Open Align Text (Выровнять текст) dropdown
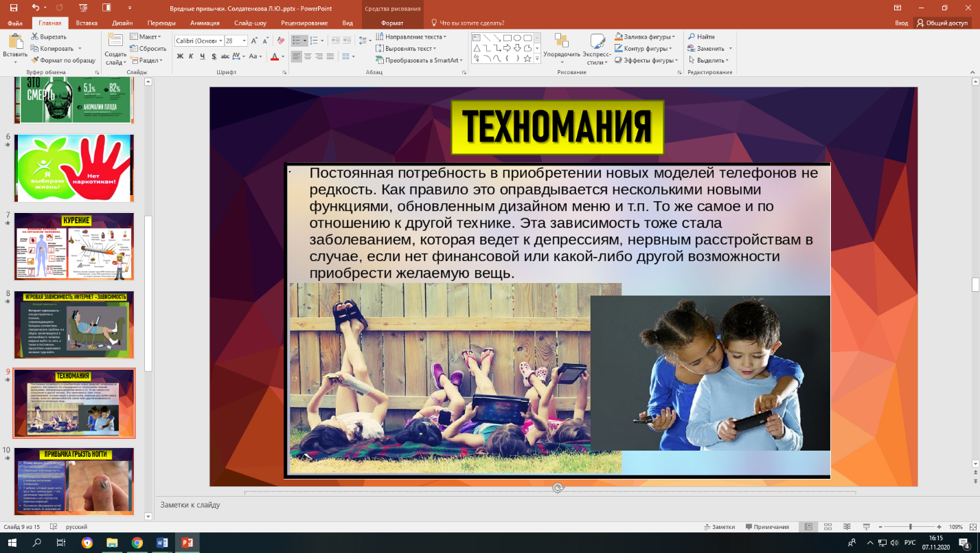Image resolution: width=980 pixels, height=553 pixels. click(407, 49)
